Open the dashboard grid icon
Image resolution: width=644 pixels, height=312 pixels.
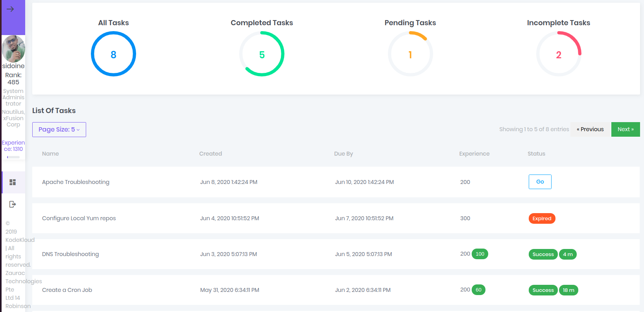[13, 182]
